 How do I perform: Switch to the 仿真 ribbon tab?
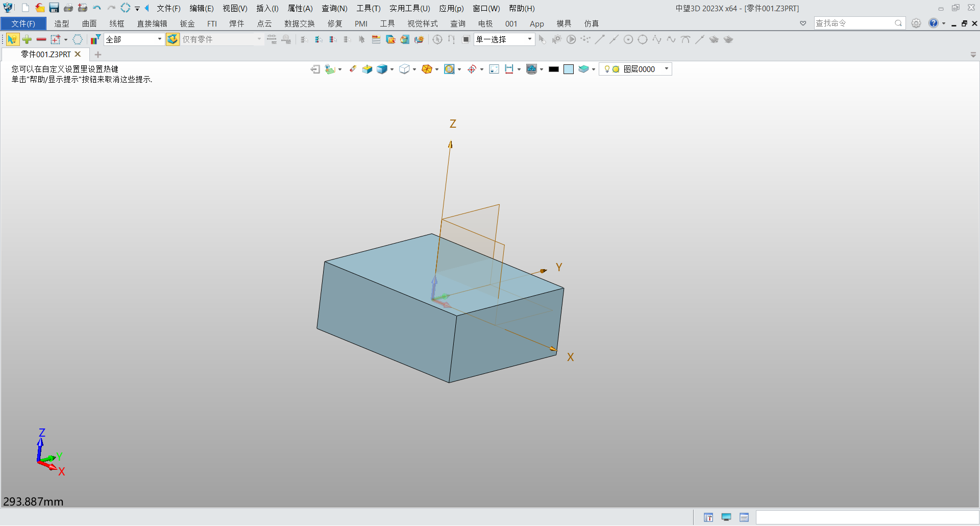(592, 23)
